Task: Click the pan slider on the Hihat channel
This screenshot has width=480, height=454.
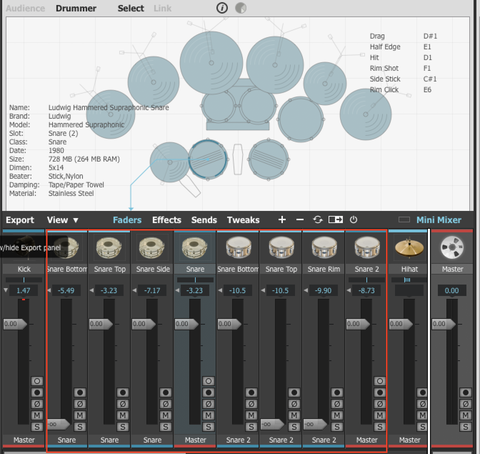Action: (x=409, y=280)
